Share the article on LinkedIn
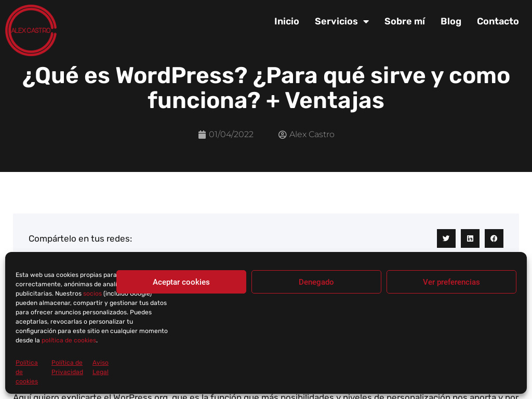This screenshot has width=532, height=399. 470,238
